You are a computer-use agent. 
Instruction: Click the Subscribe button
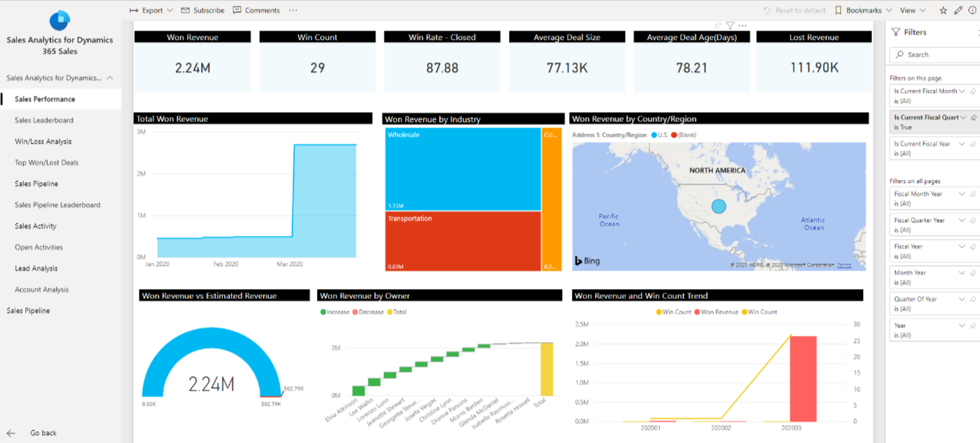(x=203, y=10)
